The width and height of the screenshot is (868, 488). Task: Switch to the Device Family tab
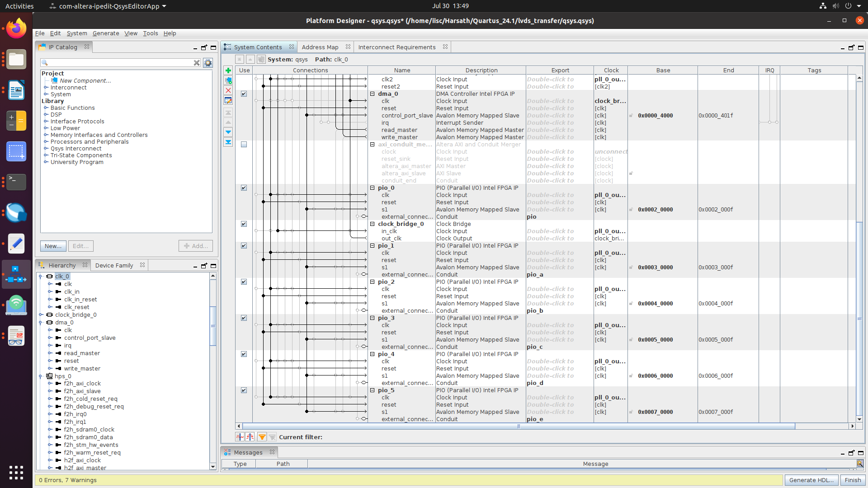click(114, 266)
